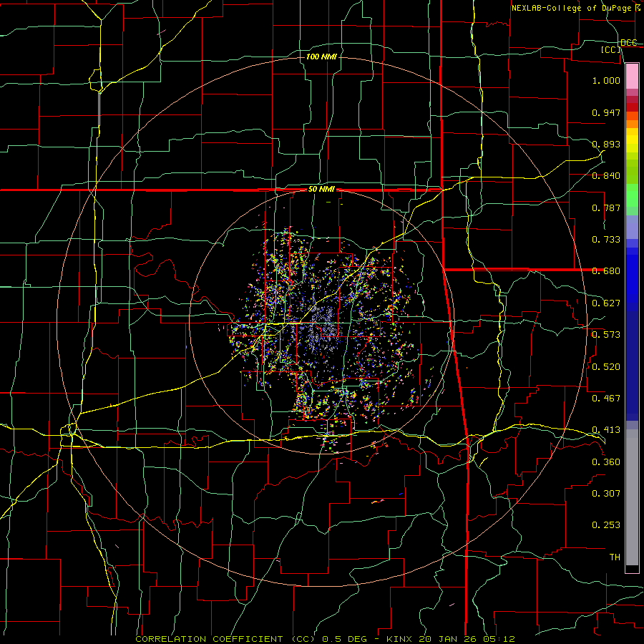
Task: Click the '[CC]' units label above color bar
Action: coord(611,49)
